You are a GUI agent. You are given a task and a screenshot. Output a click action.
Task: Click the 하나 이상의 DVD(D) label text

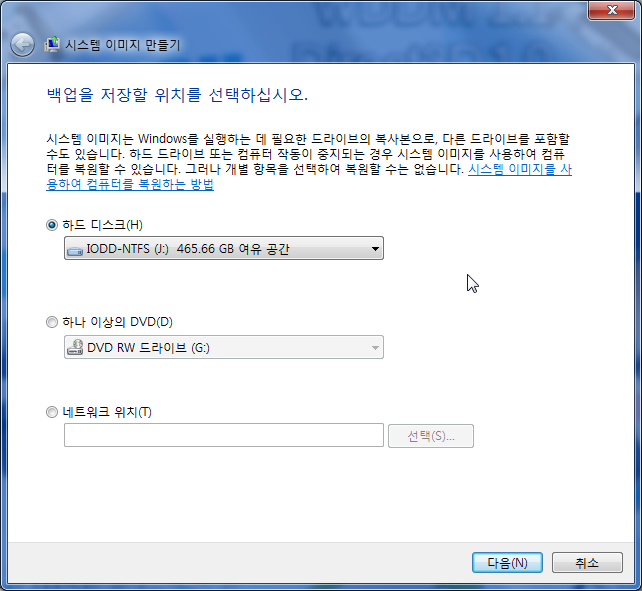point(118,322)
